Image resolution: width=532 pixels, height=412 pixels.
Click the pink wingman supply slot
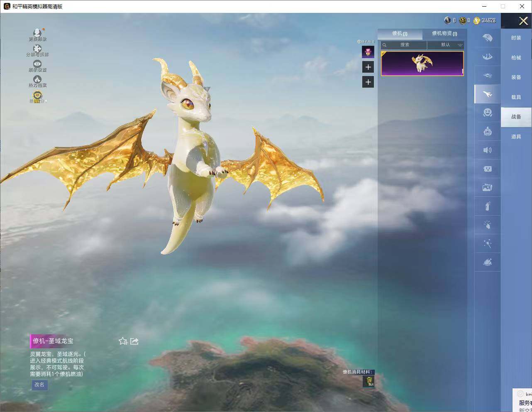pyautogui.click(x=368, y=52)
